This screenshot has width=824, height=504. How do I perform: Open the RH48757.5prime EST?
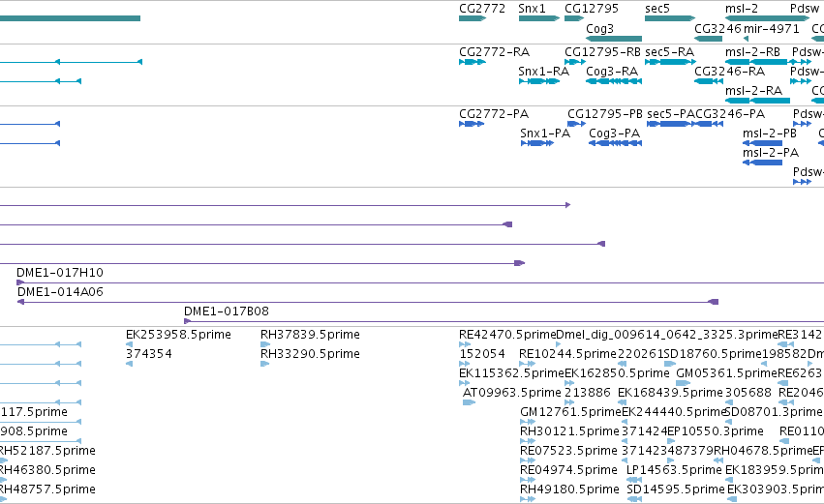point(3,500)
